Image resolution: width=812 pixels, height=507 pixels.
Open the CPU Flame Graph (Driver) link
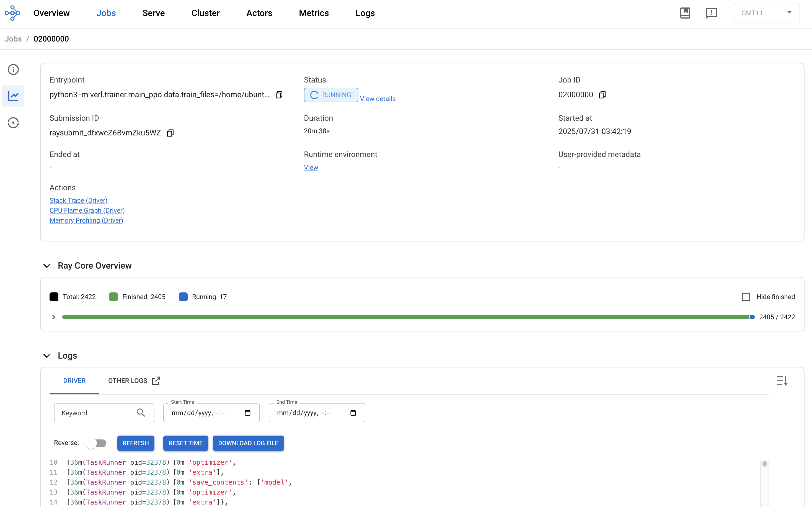[87, 210]
